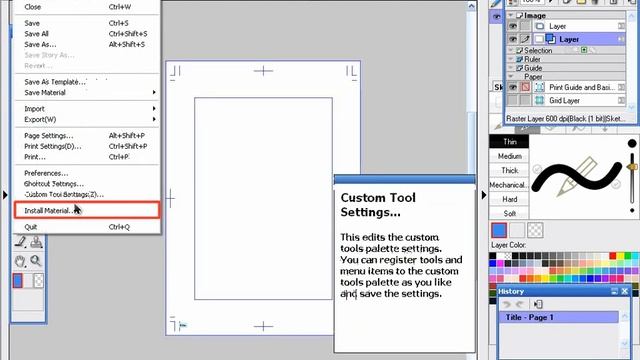Click the left panel collapse arrow

pyautogui.click(x=5, y=195)
